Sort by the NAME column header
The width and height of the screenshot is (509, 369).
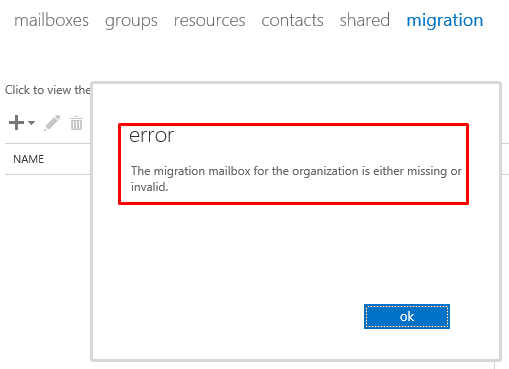click(29, 159)
